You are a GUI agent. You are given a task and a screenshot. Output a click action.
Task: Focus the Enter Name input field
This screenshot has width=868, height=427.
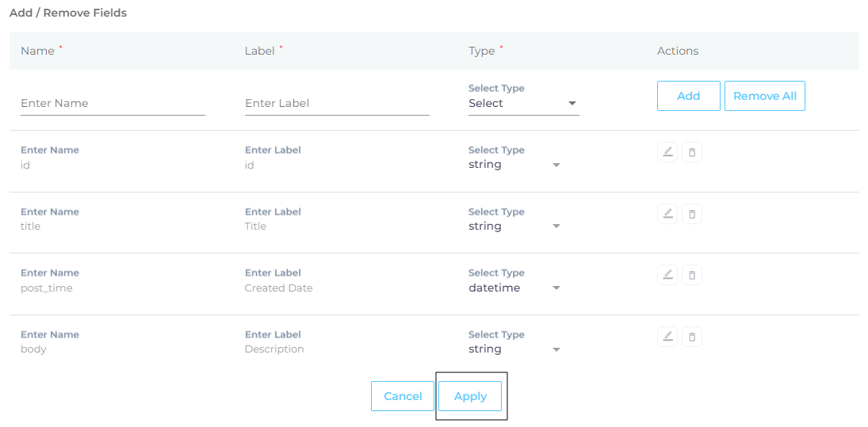[113, 104]
